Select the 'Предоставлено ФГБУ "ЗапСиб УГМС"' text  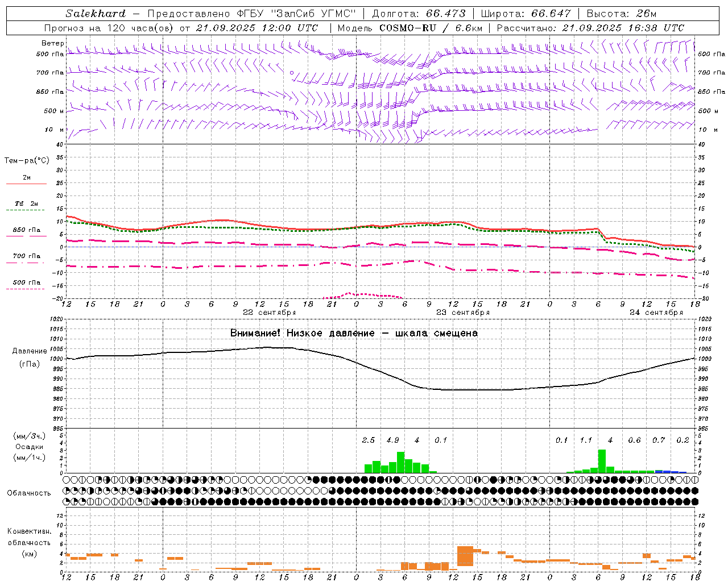pyautogui.click(x=251, y=14)
